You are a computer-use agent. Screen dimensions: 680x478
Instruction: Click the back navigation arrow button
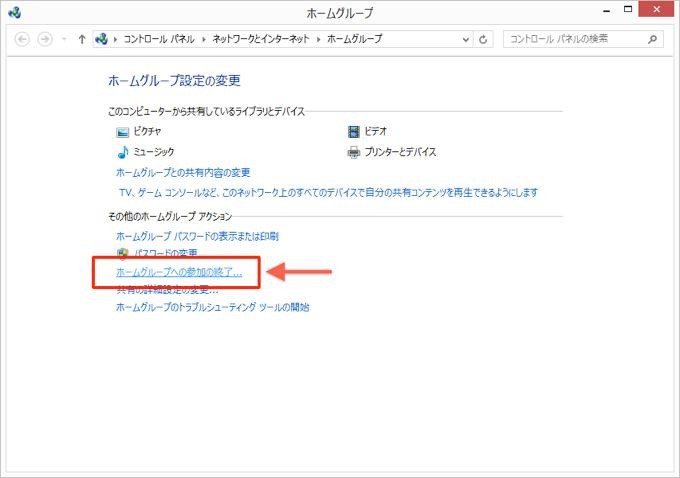[x=22, y=40]
